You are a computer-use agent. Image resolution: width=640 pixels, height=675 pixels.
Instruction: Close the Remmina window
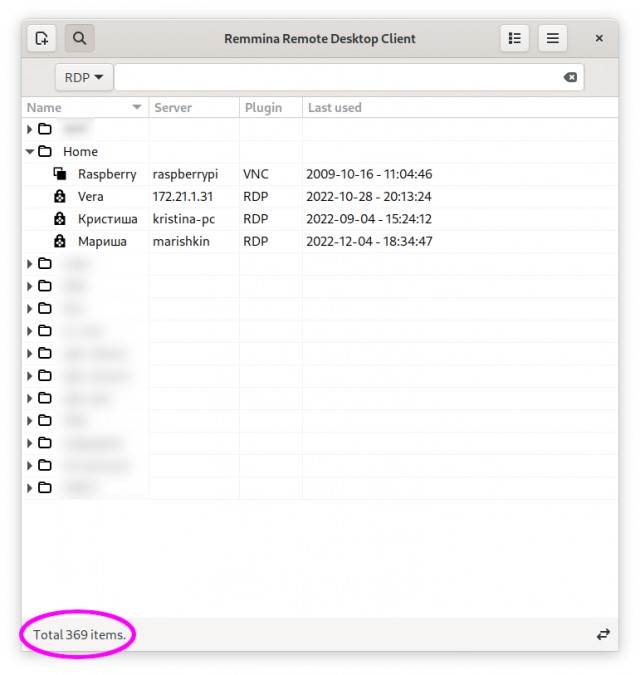tap(599, 38)
